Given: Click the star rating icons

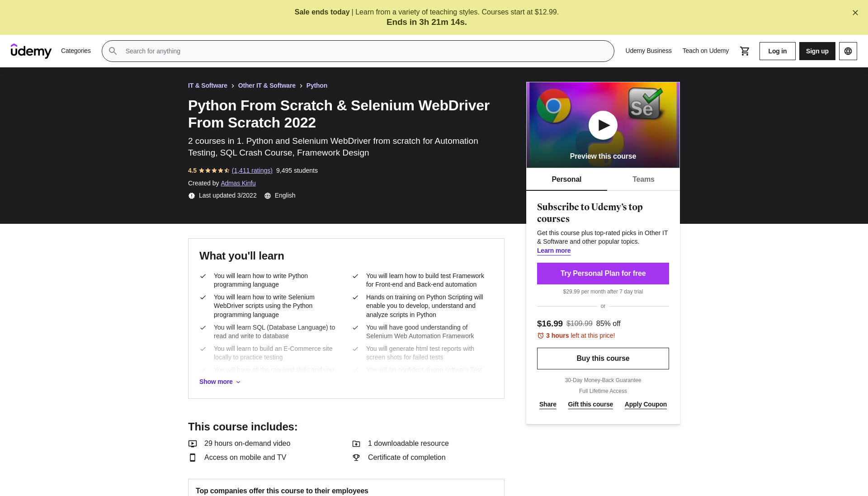Looking at the screenshot, I should (214, 170).
